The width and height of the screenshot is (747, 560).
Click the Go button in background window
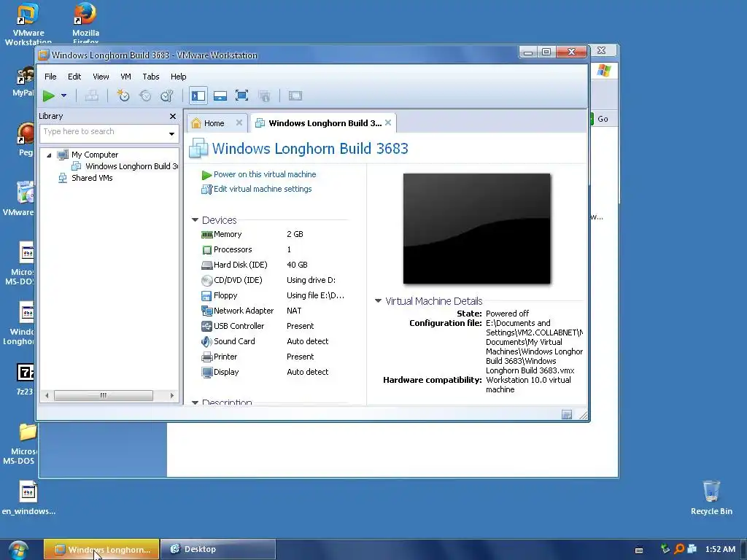(603, 119)
